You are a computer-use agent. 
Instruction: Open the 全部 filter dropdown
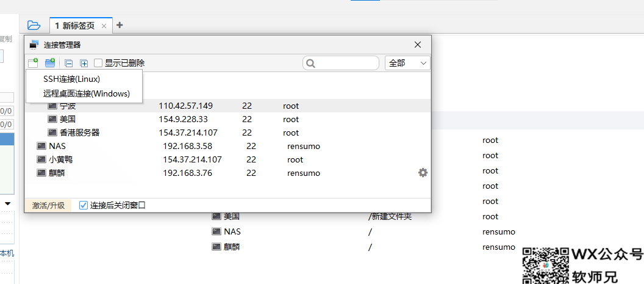(407, 63)
